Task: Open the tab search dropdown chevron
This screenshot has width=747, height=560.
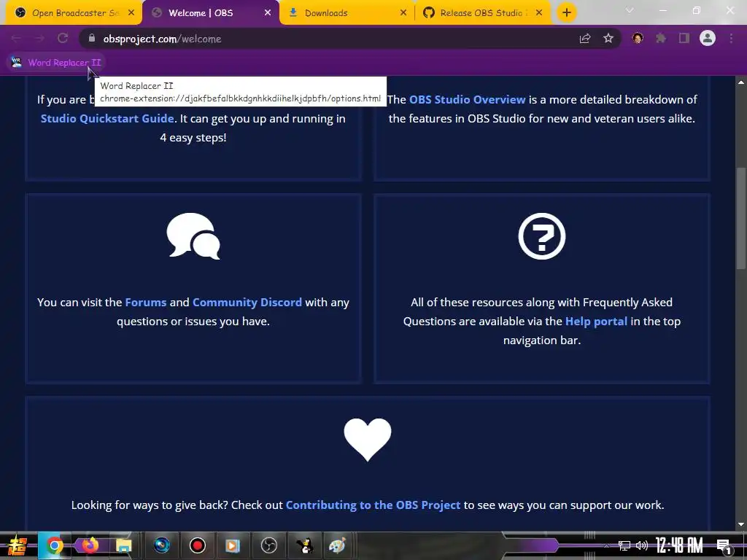Action: point(630,10)
